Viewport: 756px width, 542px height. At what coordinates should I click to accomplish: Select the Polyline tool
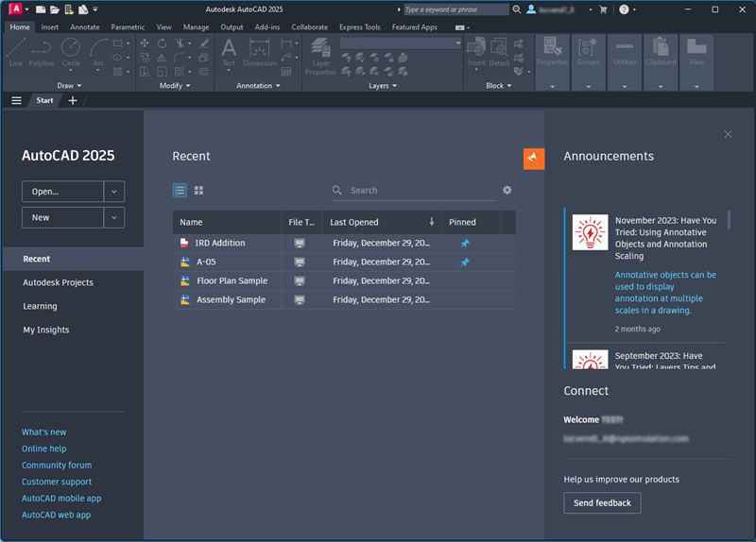tap(41, 52)
